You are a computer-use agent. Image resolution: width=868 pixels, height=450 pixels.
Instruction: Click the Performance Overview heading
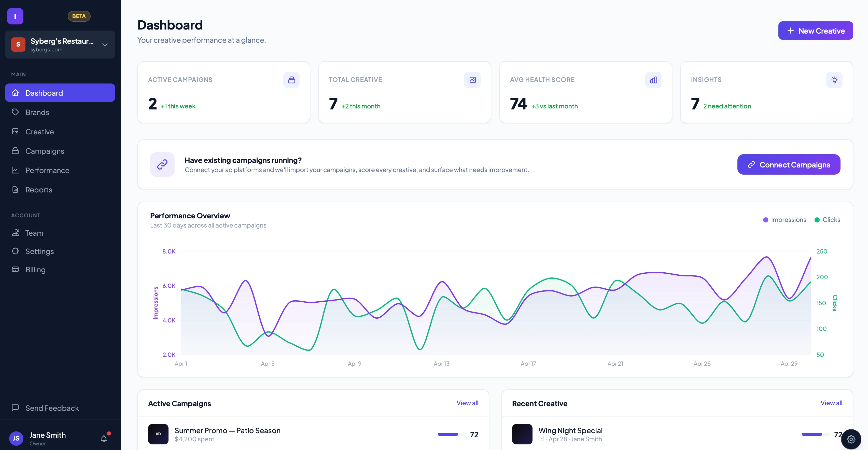coord(190,216)
